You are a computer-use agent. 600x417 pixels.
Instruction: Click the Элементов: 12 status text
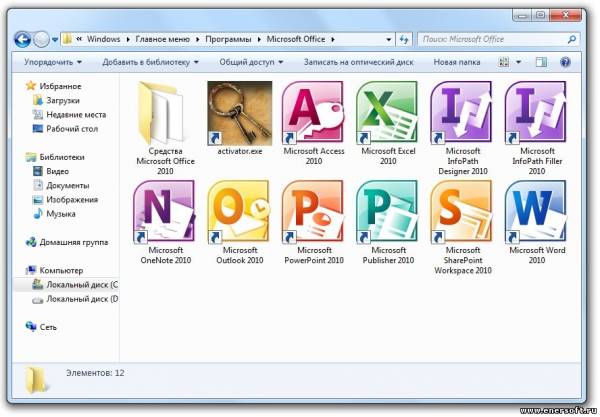(95, 373)
